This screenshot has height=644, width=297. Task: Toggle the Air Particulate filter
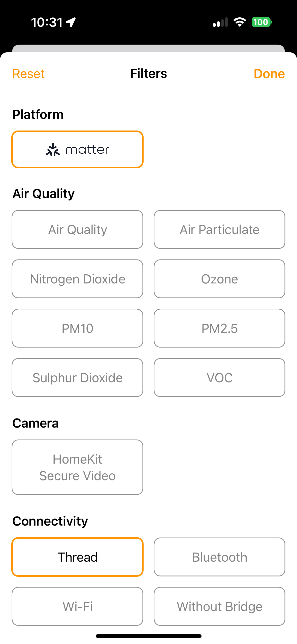point(219,230)
